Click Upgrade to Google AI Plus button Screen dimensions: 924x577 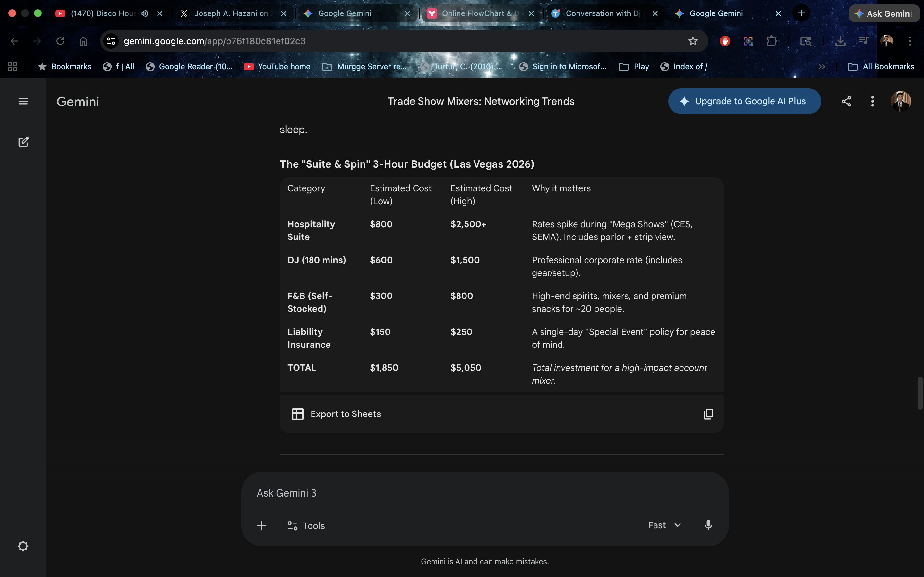tap(744, 101)
